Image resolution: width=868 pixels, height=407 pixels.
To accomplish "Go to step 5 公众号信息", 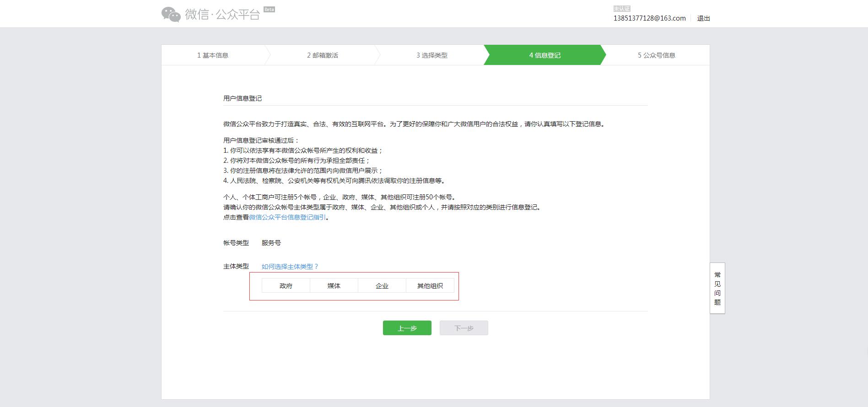I will [x=657, y=55].
